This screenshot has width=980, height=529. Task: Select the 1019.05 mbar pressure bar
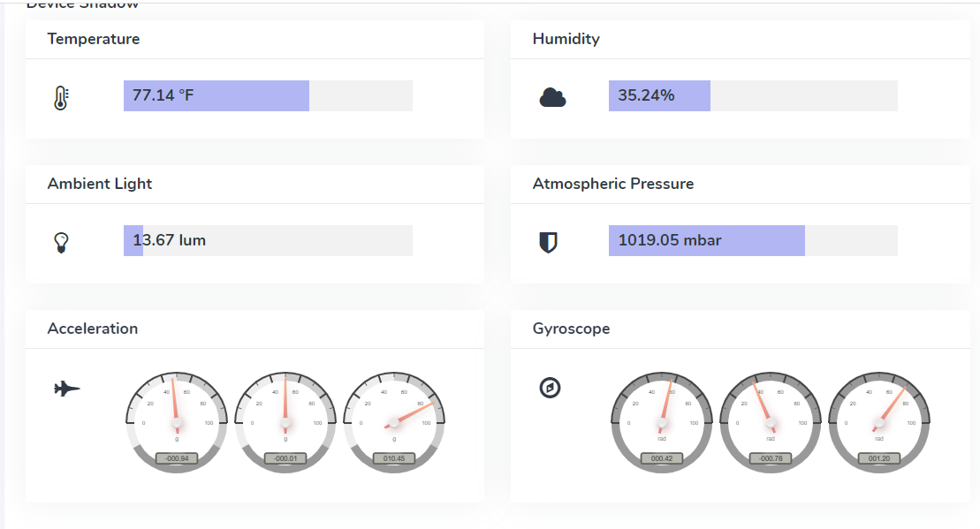tap(753, 240)
